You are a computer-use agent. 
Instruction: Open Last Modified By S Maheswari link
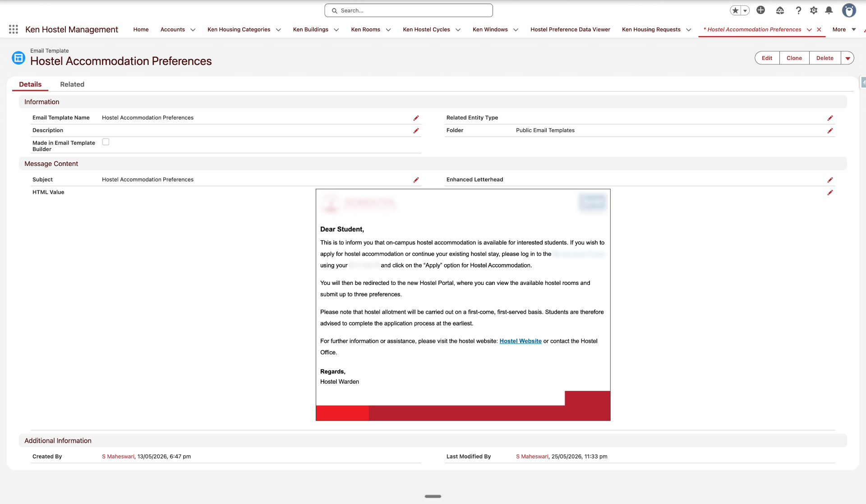pos(532,457)
